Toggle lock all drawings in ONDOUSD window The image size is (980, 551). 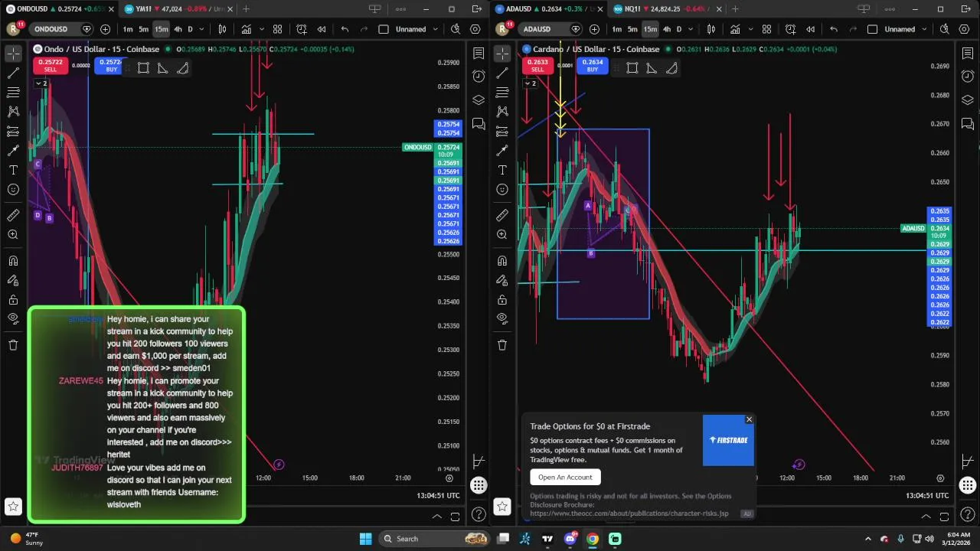click(13, 300)
